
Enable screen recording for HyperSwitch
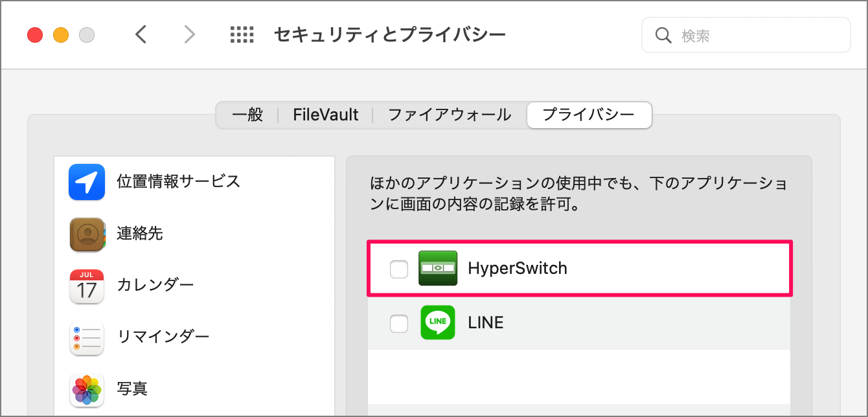point(398,268)
